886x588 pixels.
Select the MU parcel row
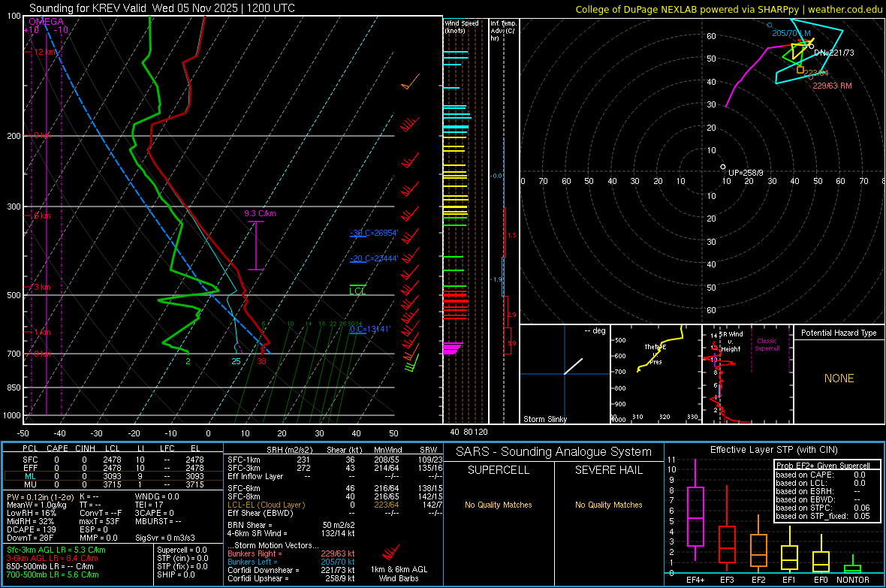tap(113, 484)
